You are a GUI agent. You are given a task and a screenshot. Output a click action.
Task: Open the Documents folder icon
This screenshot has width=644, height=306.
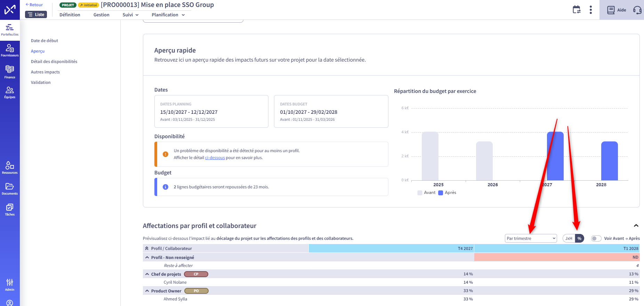point(10,188)
